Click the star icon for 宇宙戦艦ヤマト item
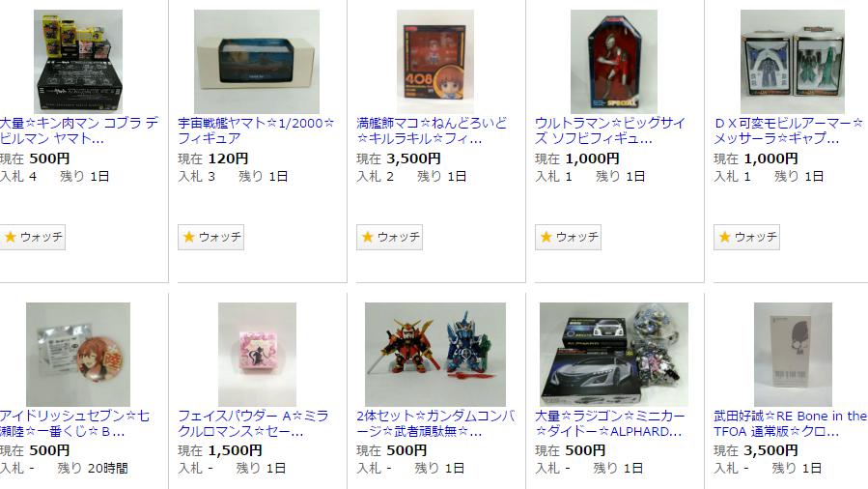 coord(189,237)
